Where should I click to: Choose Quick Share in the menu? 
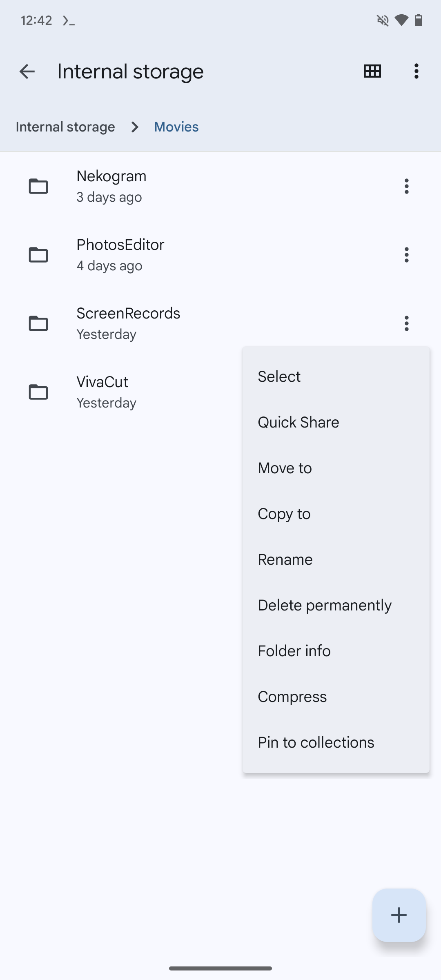(298, 422)
